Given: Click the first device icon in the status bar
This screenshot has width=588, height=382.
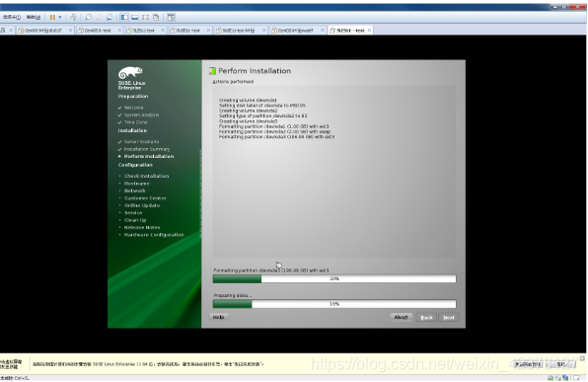Looking at the screenshot, I should pos(551,378).
